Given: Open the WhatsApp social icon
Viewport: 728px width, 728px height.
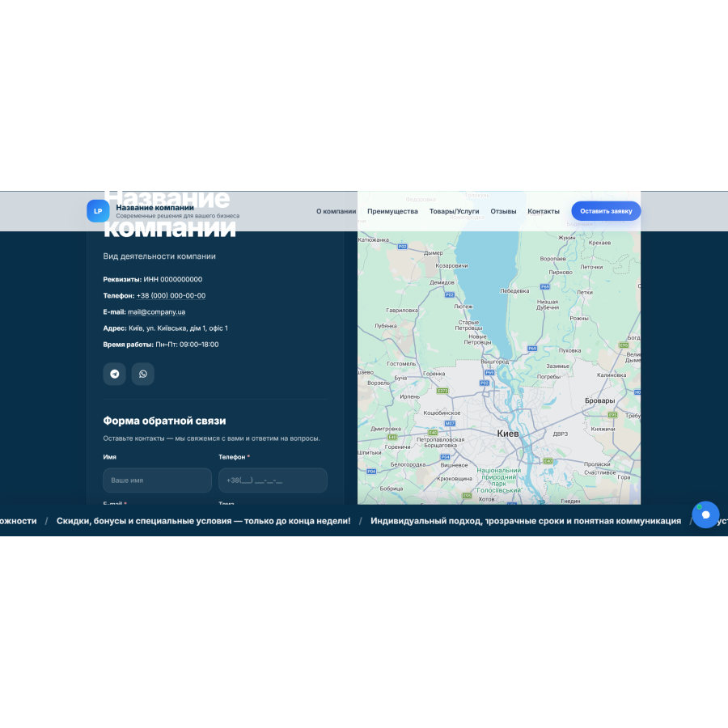Looking at the screenshot, I should click(143, 374).
